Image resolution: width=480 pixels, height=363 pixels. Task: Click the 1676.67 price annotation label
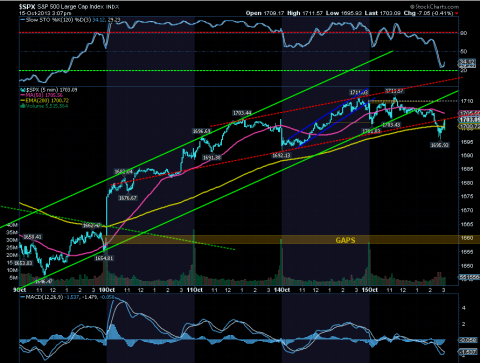128,198
